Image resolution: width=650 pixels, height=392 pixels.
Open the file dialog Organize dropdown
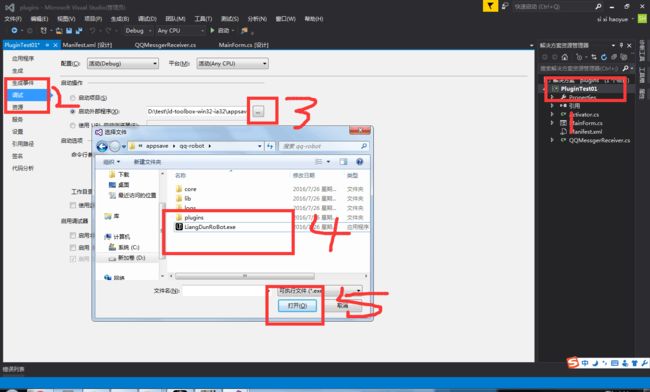click(x=112, y=162)
